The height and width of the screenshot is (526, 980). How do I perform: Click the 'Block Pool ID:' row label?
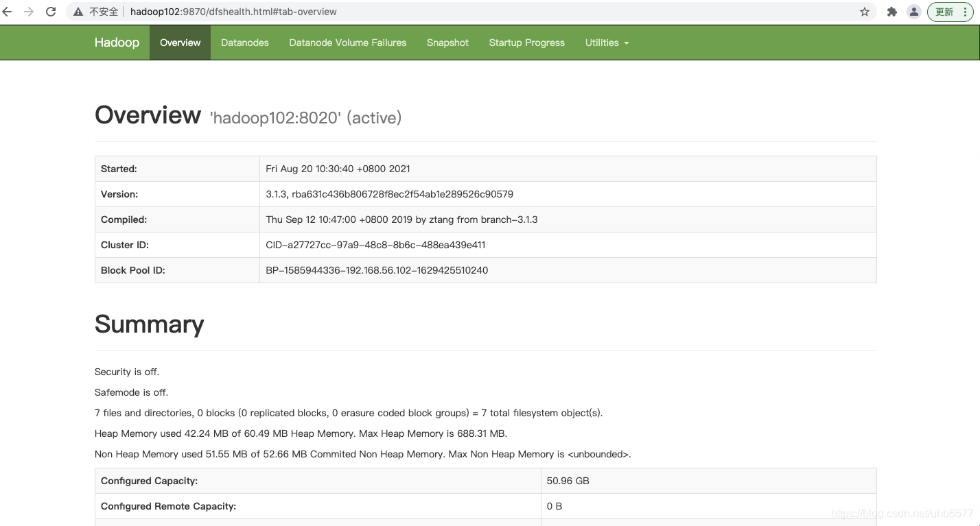pos(133,270)
